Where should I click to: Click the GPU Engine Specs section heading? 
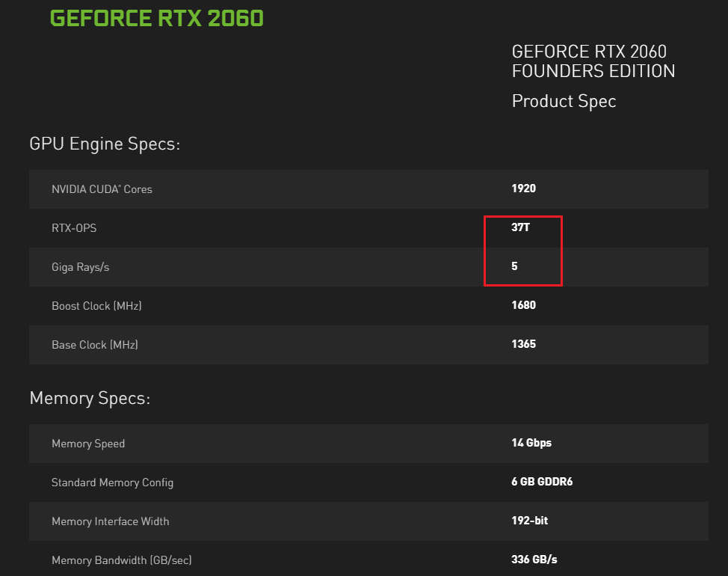pos(105,144)
